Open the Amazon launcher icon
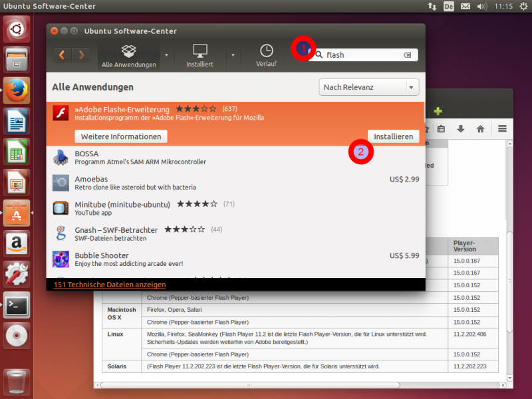This screenshot has width=532, height=399. pos(17,243)
